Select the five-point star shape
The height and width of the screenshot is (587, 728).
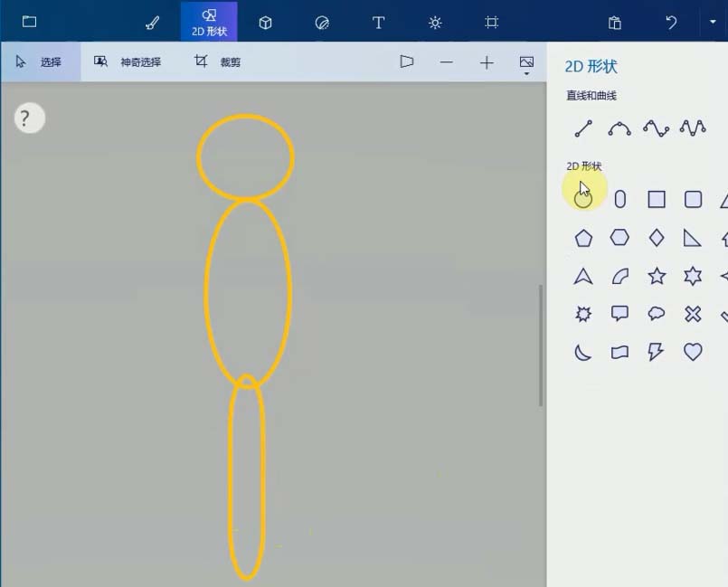[657, 276]
